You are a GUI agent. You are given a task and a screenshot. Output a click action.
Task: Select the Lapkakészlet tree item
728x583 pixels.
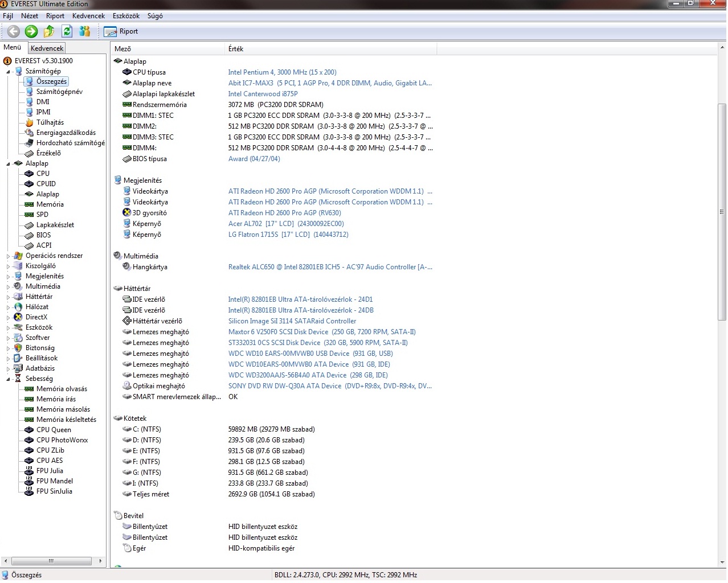point(55,225)
